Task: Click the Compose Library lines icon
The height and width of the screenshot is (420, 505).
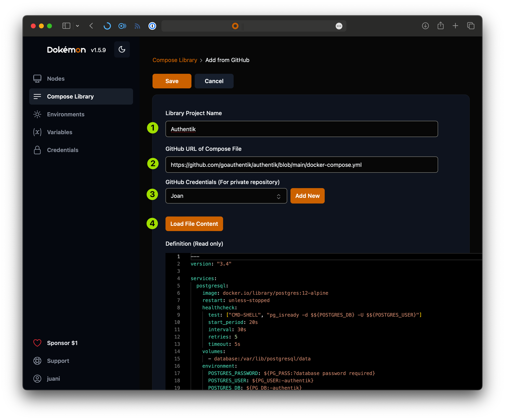Action: tap(37, 96)
